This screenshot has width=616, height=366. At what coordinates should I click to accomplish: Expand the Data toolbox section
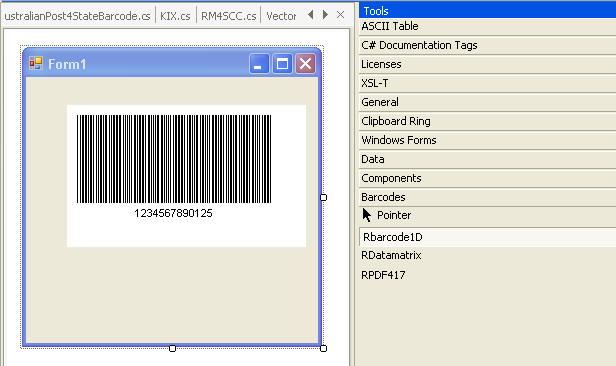click(487, 159)
